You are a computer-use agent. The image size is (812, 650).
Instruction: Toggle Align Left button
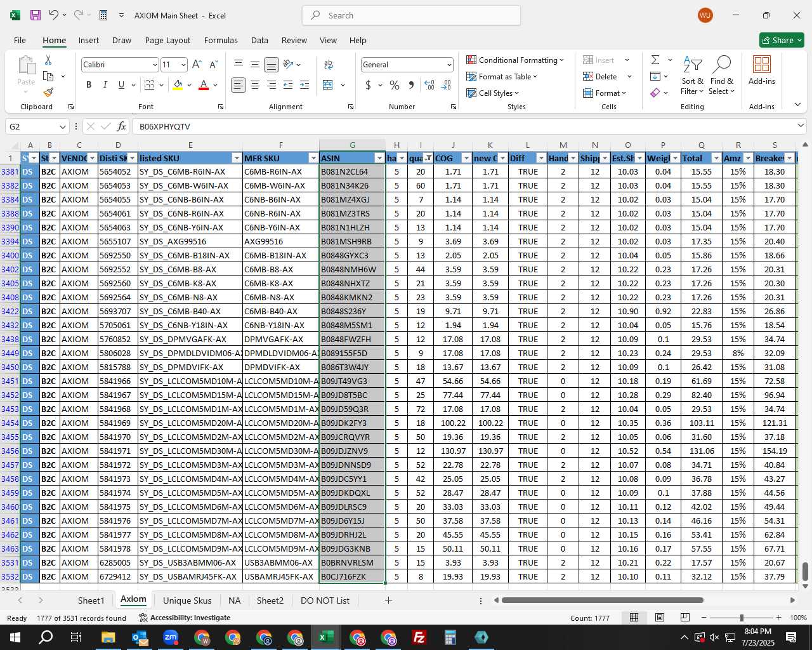pos(239,84)
